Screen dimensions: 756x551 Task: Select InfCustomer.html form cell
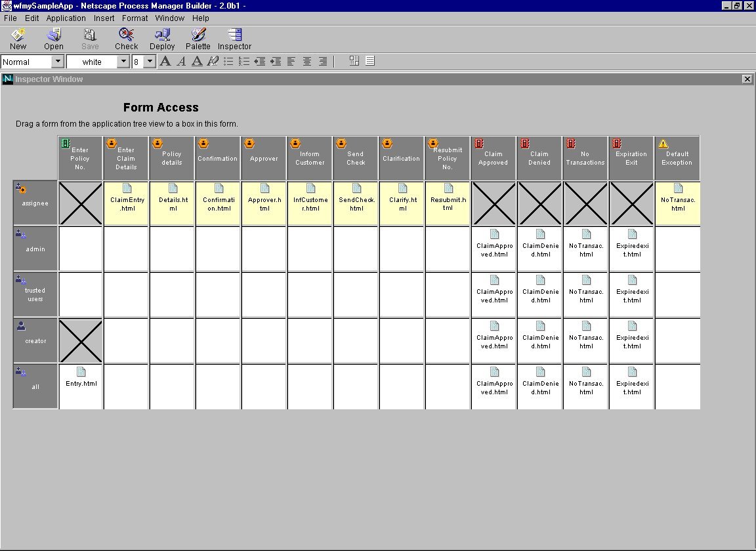310,203
